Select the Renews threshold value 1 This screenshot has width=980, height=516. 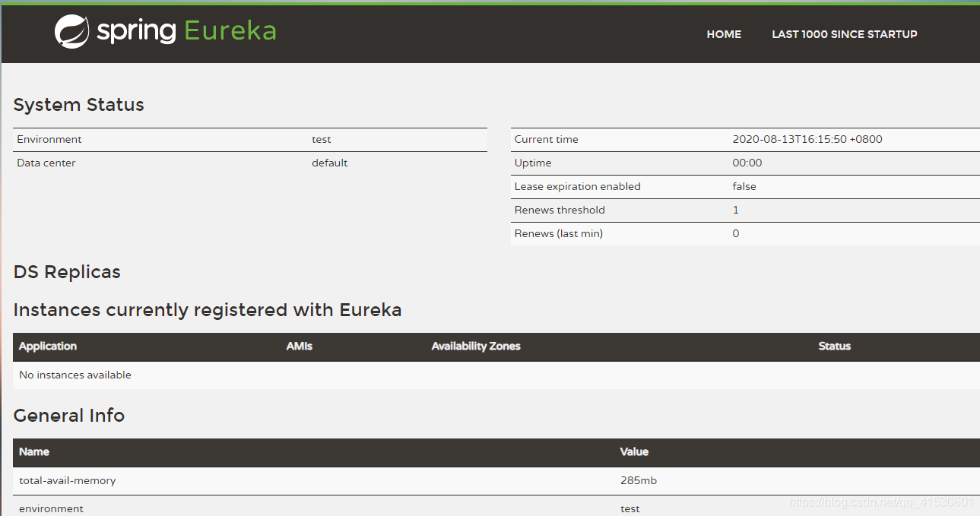[x=736, y=211]
